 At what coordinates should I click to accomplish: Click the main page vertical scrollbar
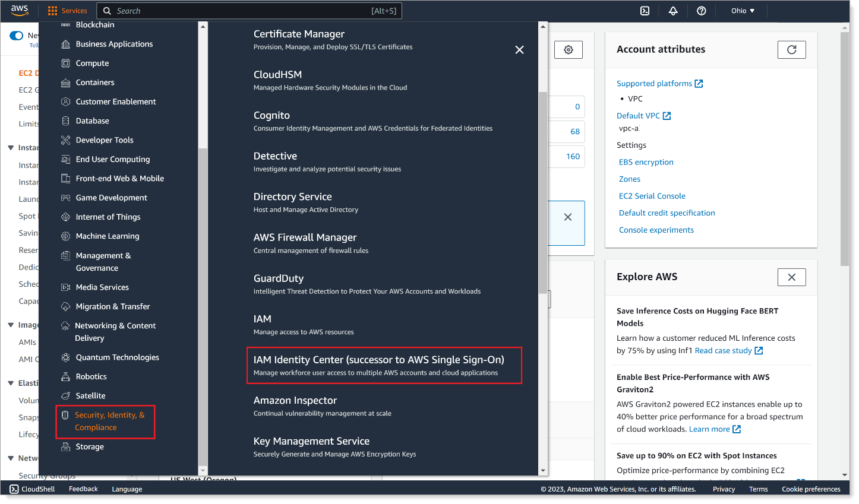[x=845, y=148]
